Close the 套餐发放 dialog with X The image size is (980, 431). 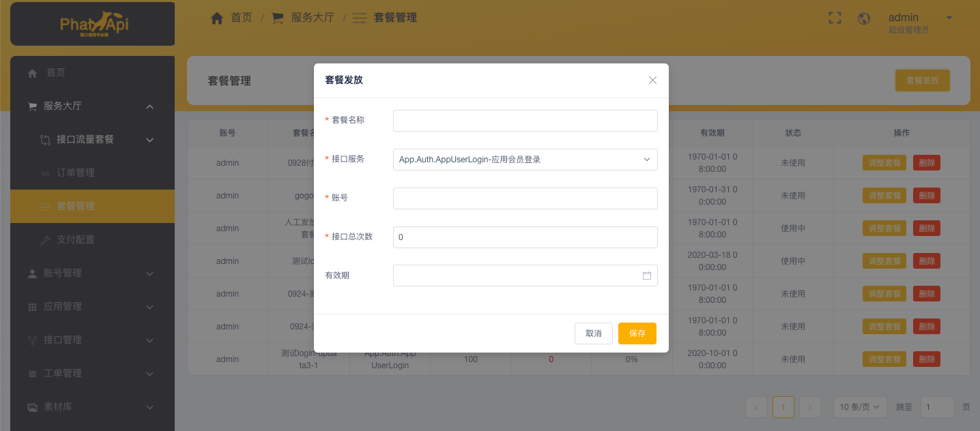[652, 80]
